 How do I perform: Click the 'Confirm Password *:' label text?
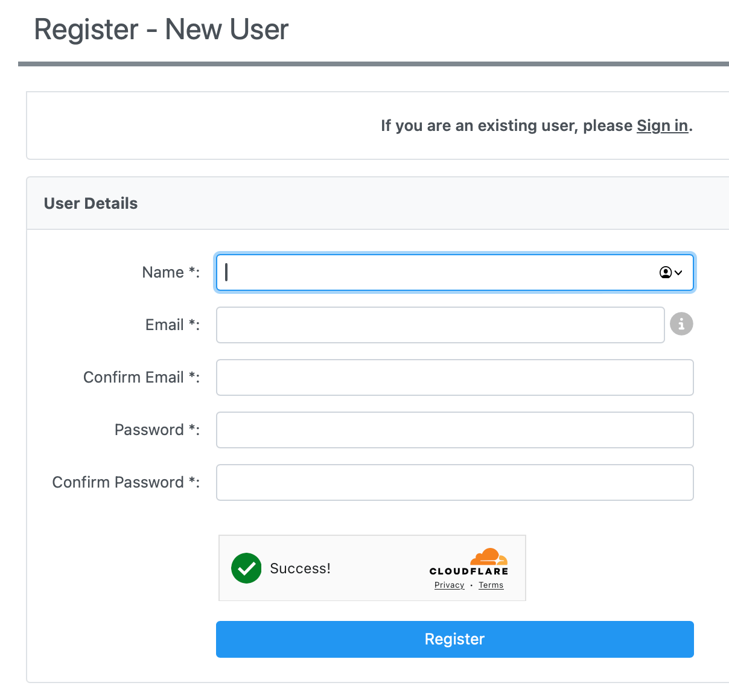tap(126, 482)
